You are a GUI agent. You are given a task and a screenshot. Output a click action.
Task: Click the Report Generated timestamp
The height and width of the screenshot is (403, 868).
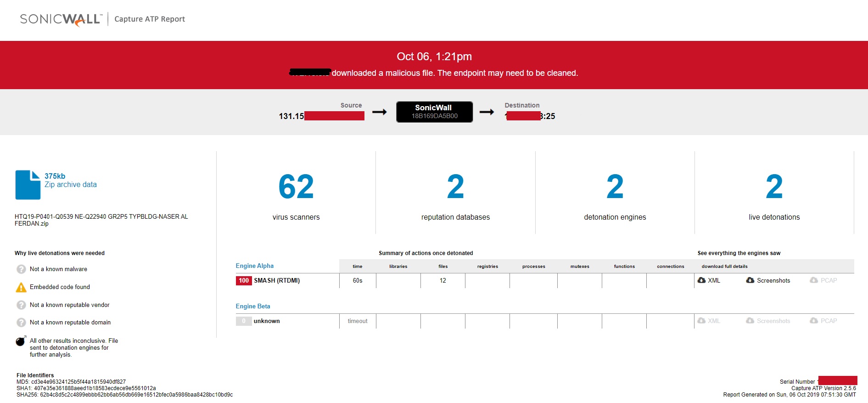790,395
